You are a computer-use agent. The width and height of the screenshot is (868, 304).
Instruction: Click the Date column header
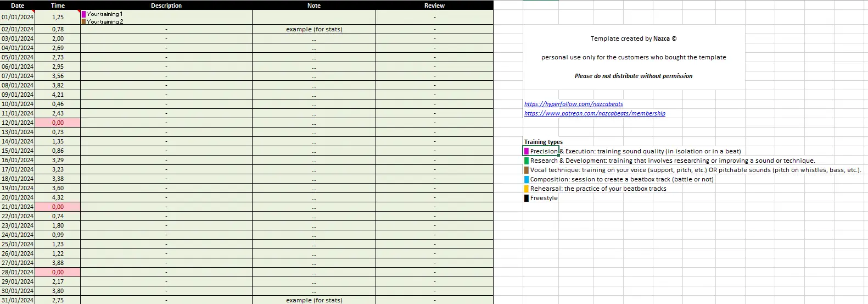pyautogui.click(x=18, y=5)
